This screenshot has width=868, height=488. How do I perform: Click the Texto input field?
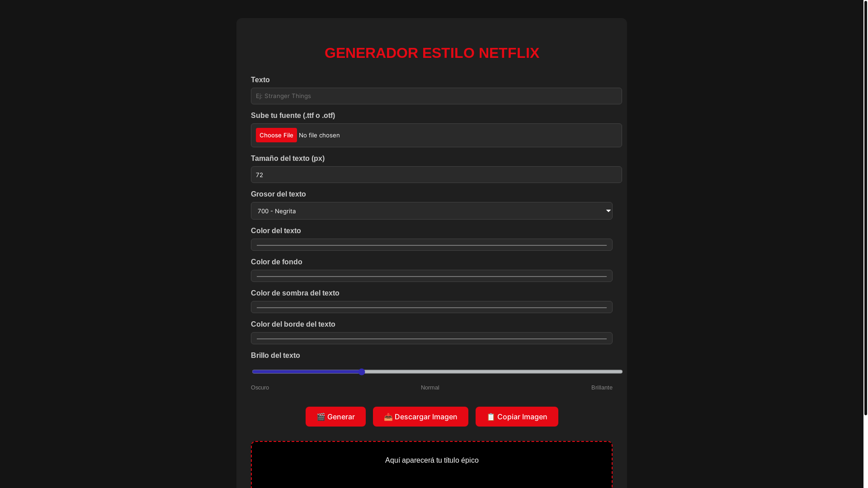point(436,96)
